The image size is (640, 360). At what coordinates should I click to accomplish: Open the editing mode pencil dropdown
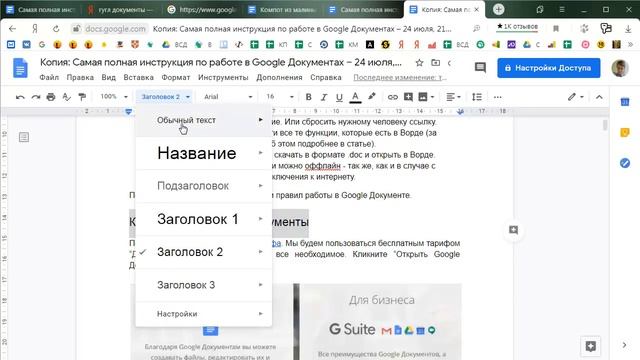click(x=576, y=97)
